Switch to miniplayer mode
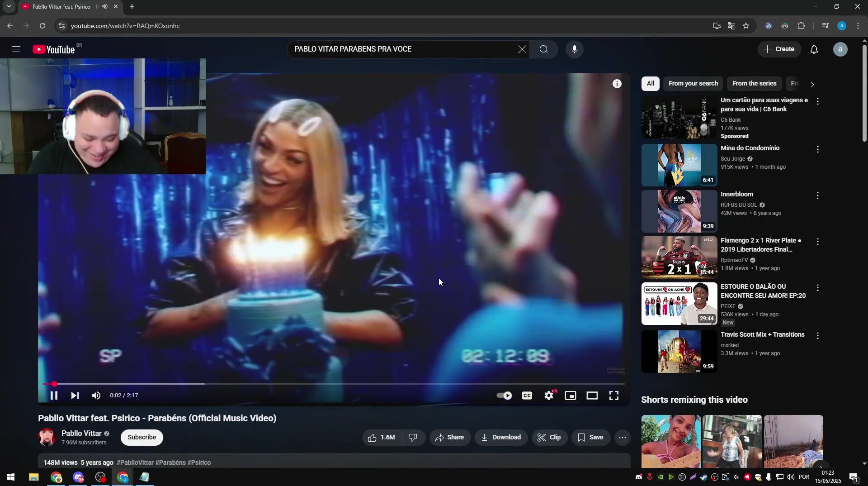 (x=571, y=395)
